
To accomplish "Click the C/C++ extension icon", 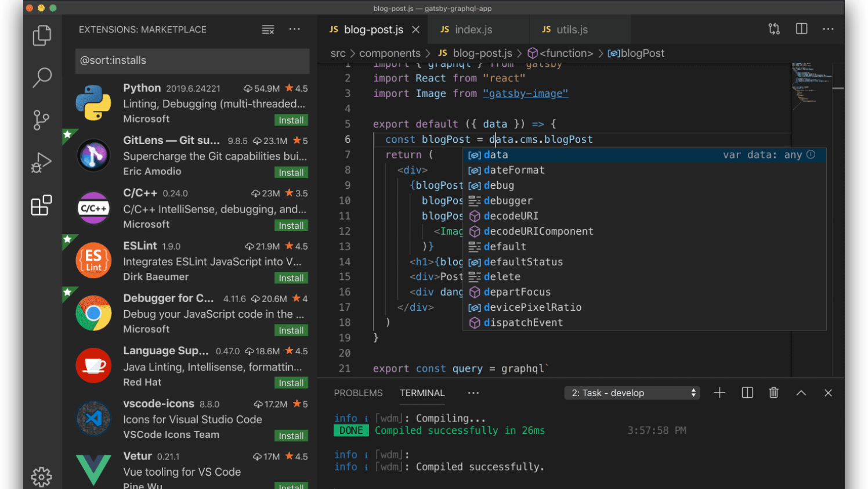I will (x=93, y=208).
